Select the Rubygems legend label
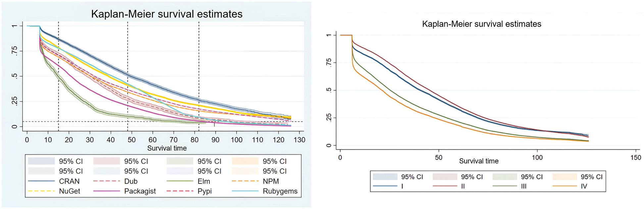This screenshot has width=644, height=209. click(x=280, y=191)
